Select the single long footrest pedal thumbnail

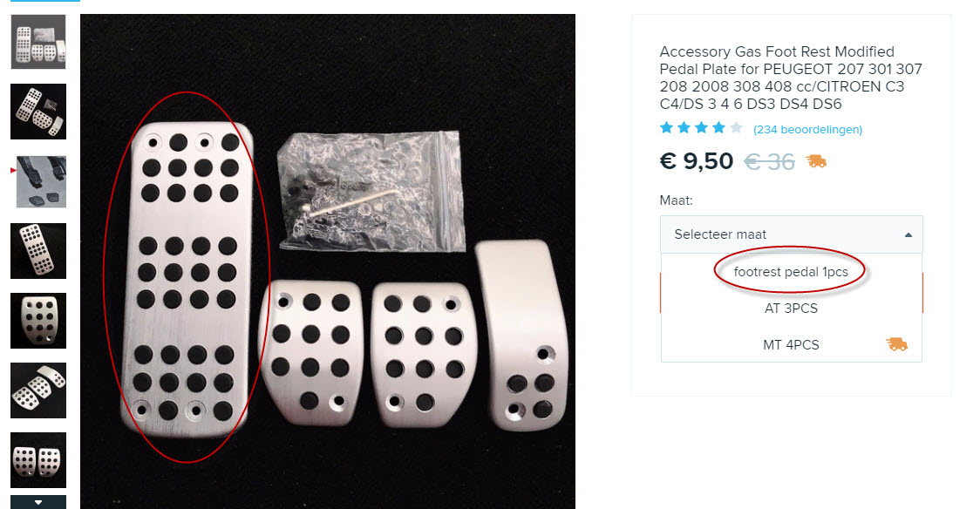tap(38, 251)
